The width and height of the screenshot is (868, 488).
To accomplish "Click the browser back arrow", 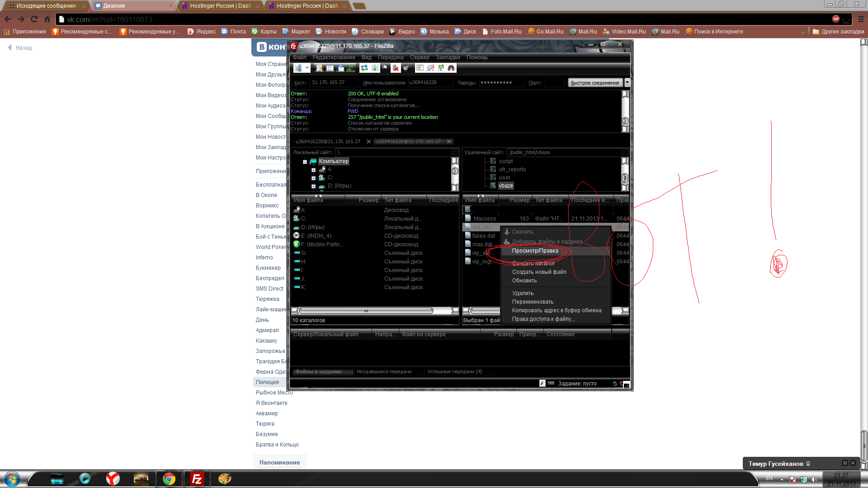I will point(8,19).
